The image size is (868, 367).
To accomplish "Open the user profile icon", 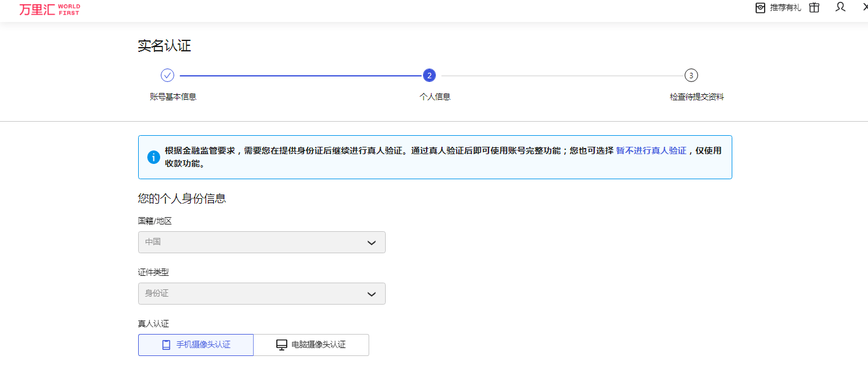I will pos(840,8).
